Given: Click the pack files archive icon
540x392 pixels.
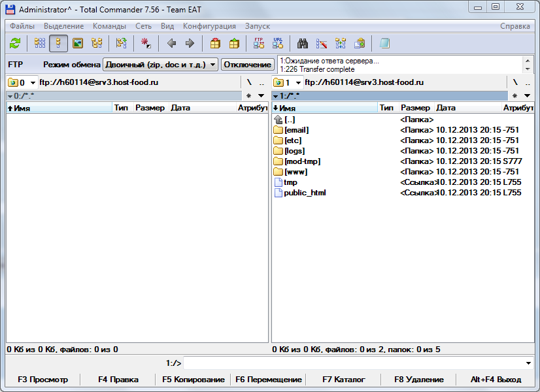Looking at the screenshot, I should tap(215, 43).
